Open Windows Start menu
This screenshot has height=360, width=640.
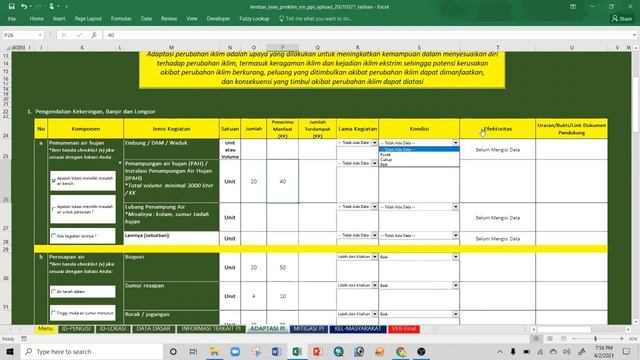tap(10, 351)
